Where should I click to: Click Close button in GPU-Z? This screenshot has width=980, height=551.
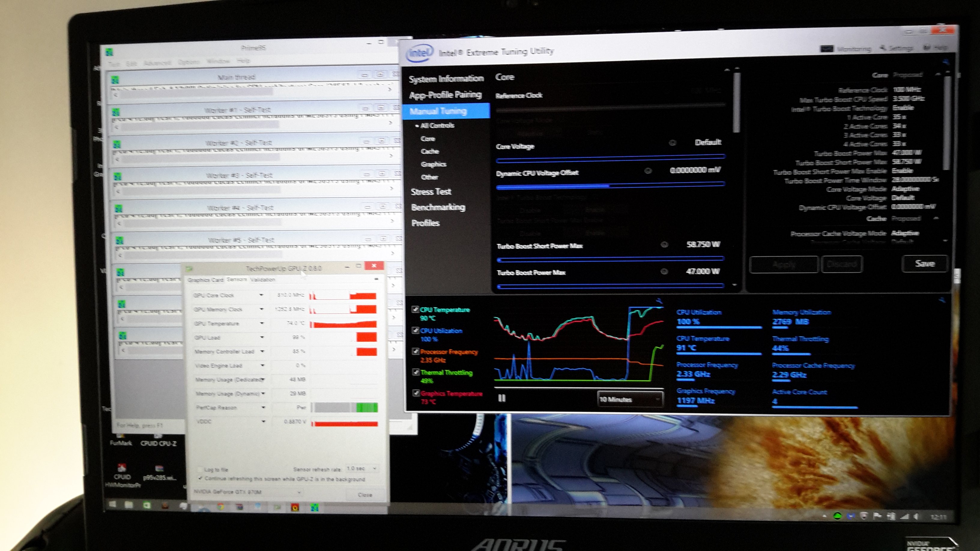coord(365,495)
